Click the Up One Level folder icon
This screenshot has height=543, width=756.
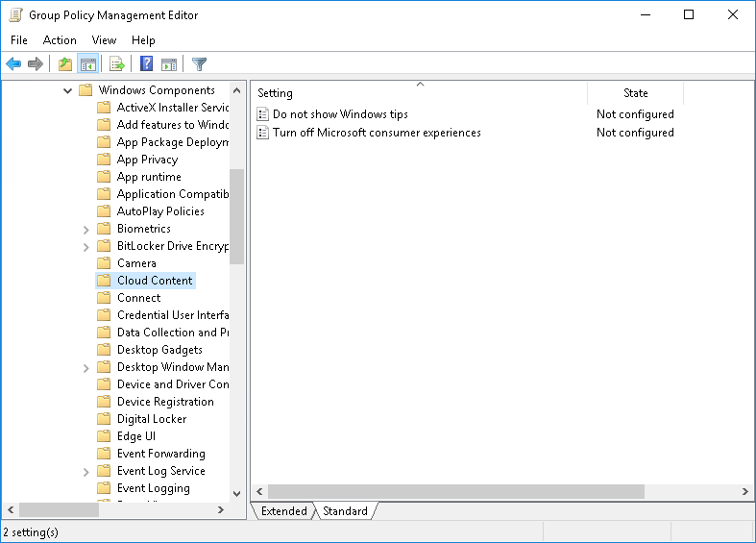pyautogui.click(x=64, y=64)
